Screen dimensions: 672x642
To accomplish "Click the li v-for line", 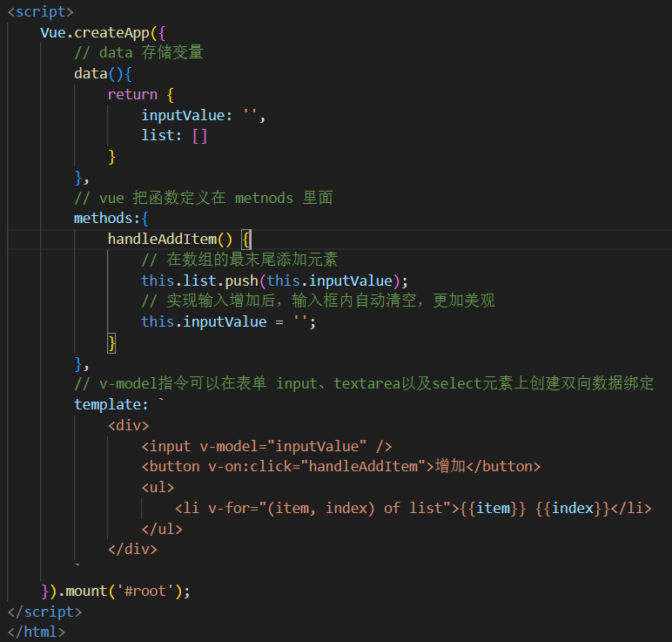I will point(413,508).
